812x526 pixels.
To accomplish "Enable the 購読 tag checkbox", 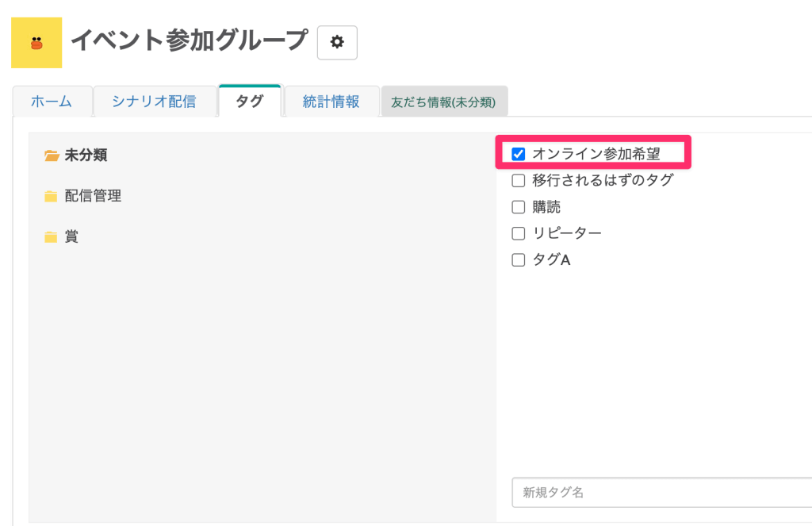I will click(519, 207).
